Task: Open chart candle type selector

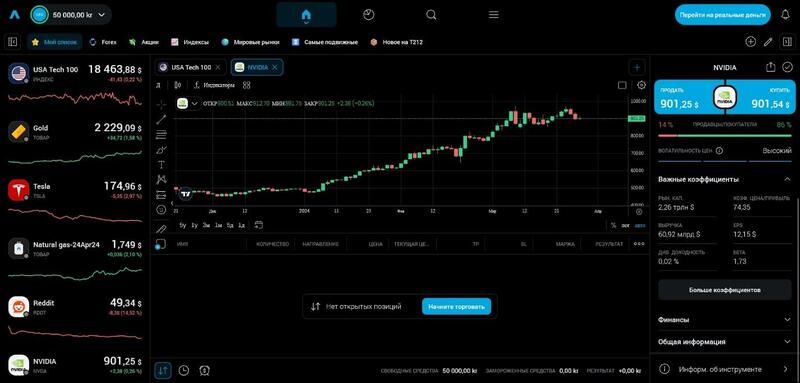Action: point(177,85)
